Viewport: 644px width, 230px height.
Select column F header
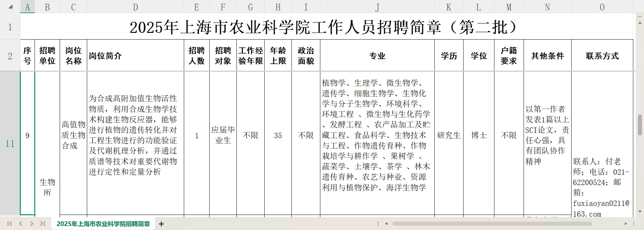[223, 7]
